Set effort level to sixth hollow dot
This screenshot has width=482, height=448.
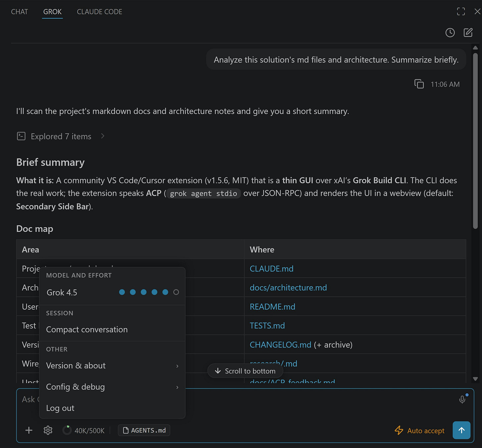click(x=176, y=292)
